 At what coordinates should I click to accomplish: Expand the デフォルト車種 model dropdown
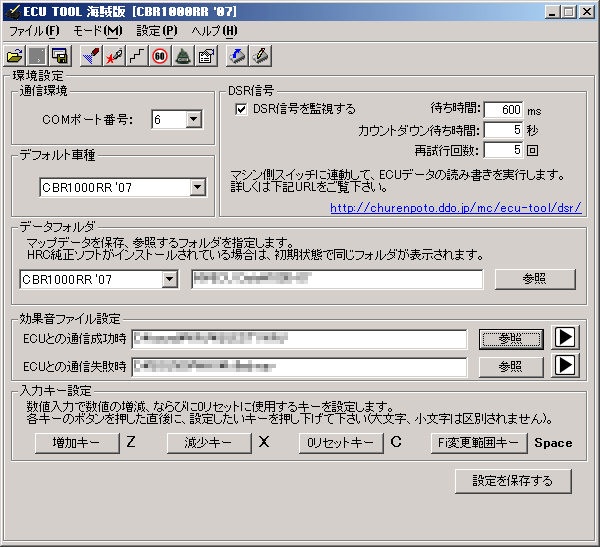pyautogui.click(x=198, y=187)
